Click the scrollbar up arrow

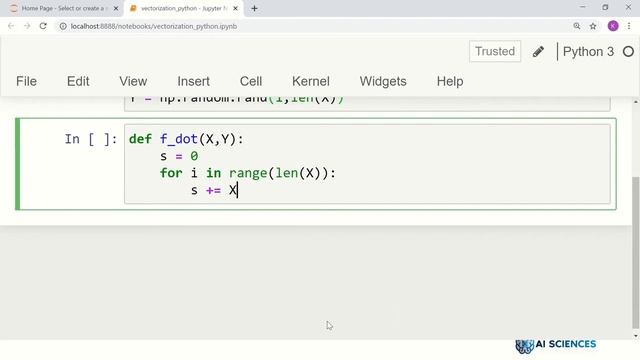click(x=636, y=101)
